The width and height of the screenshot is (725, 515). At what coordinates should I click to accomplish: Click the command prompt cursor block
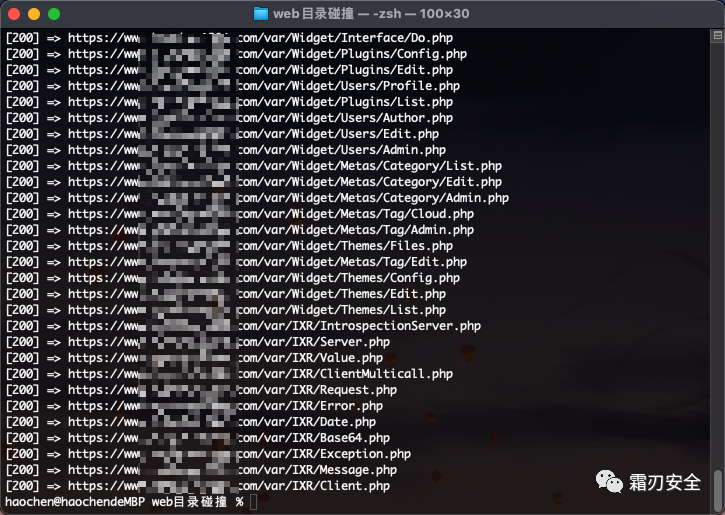(253, 502)
